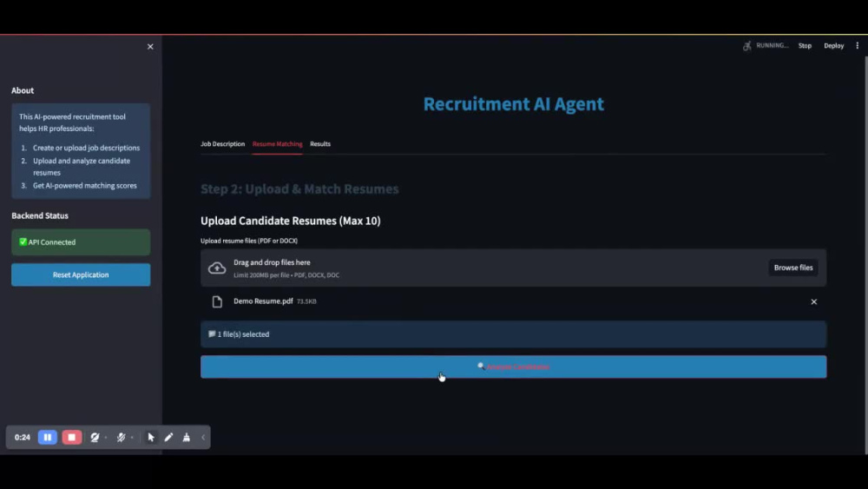Screen dimensions: 868x489
Task: Click the Browse files button
Action: pyautogui.click(x=793, y=268)
